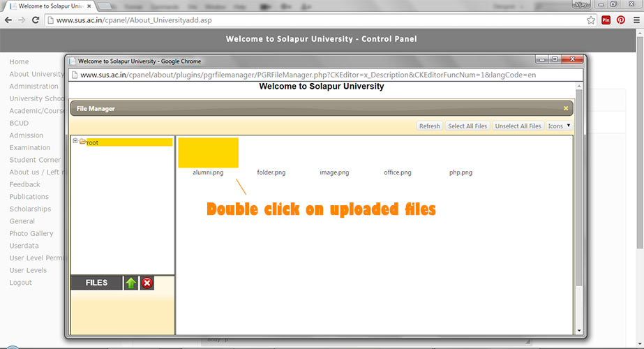
Task: Open Examination in sidebar
Action: (30, 147)
